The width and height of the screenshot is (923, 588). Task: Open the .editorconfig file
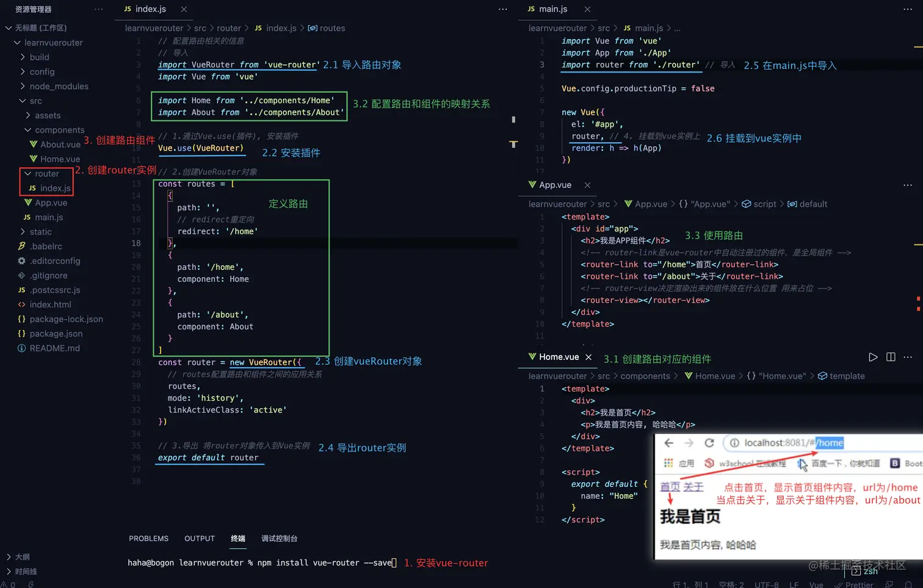click(x=49, y=261)
